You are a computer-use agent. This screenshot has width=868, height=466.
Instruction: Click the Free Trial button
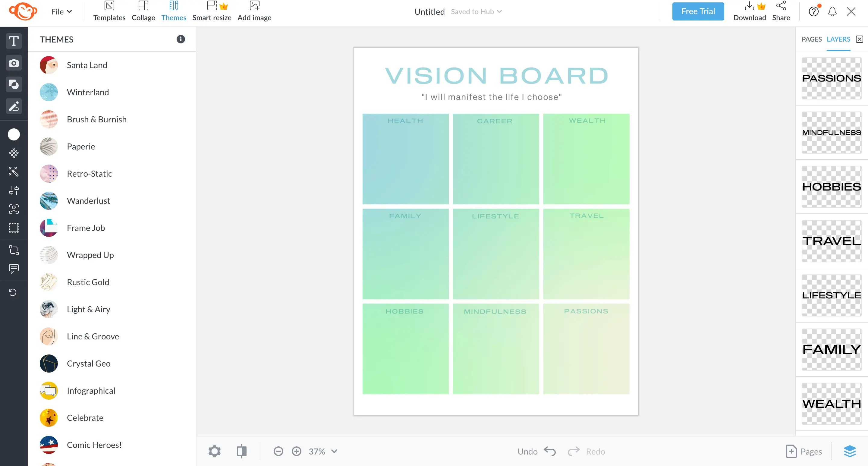(x=698, y=11)
